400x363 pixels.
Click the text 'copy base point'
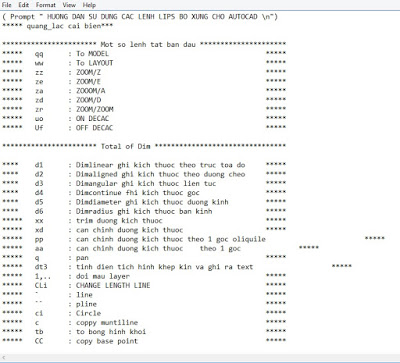click(x=107, y=341)
